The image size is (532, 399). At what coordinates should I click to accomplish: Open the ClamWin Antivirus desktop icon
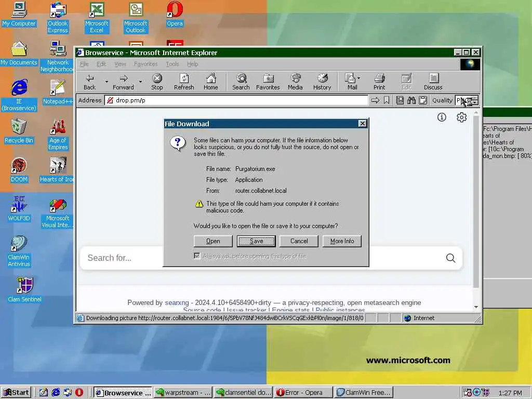19,251
